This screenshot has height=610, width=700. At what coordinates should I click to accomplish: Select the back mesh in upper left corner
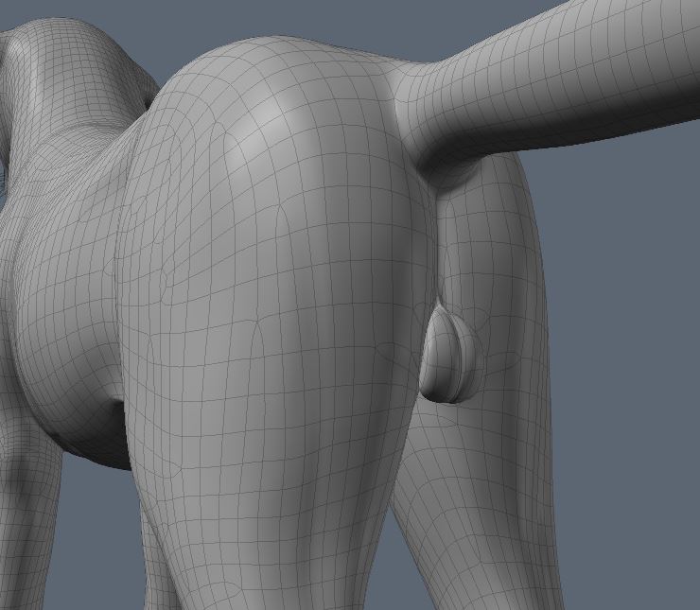(x=57, y=57)
